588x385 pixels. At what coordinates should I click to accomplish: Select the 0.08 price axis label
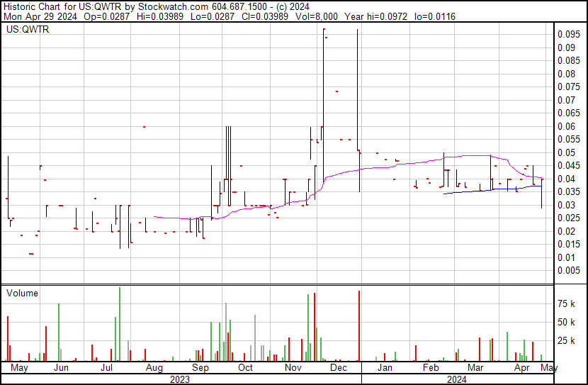(x=566, y=74)
